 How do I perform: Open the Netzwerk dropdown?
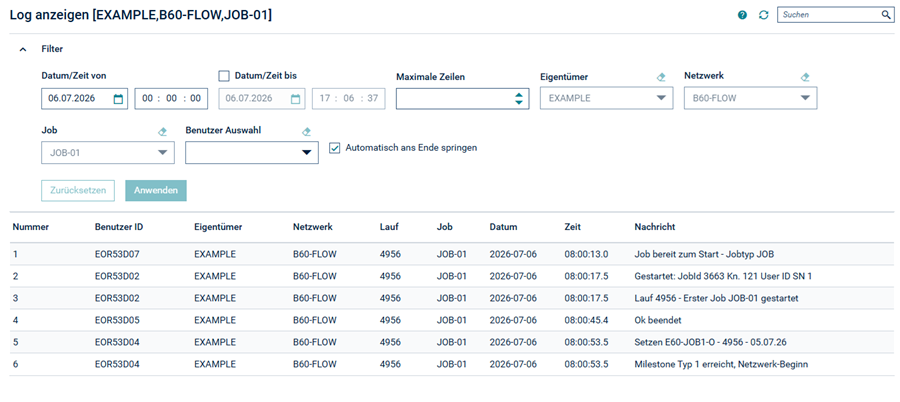(x=750, y=98)
